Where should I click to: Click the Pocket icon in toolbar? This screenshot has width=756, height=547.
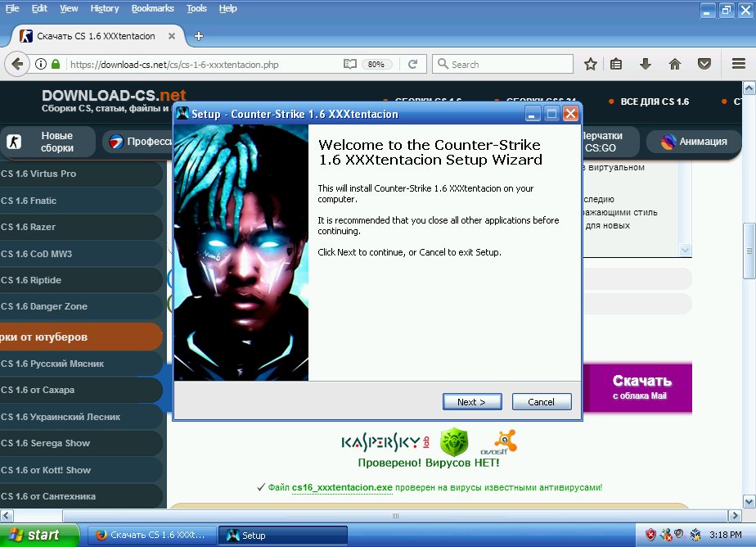pyautogui.click(x=704, y=64)
